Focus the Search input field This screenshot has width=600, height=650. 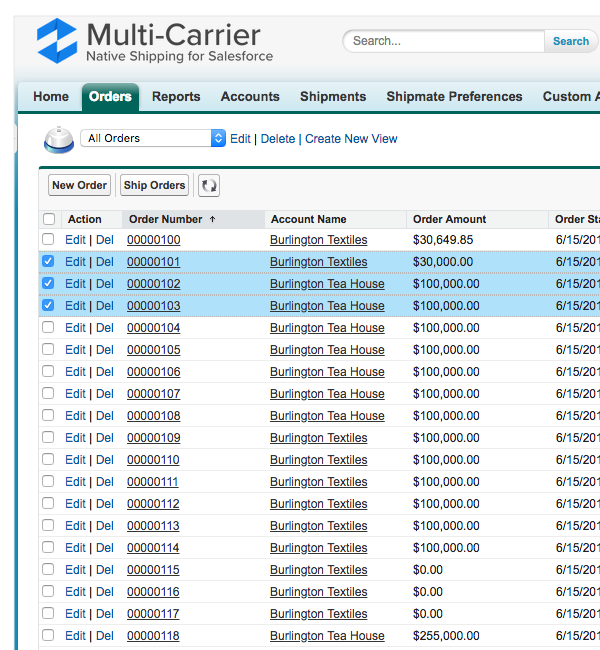point(444,41)
